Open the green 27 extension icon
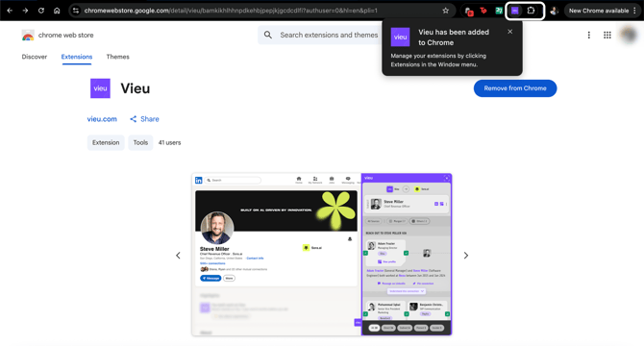The height and width of the screenshot is (346, 644). click(x=499, y=11)
